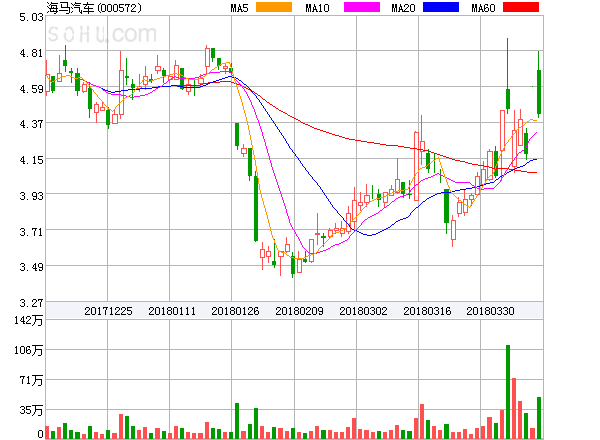Screen dimensions: 600x440
Task: Select the MA60 legend label
Action: coord(483,8)
